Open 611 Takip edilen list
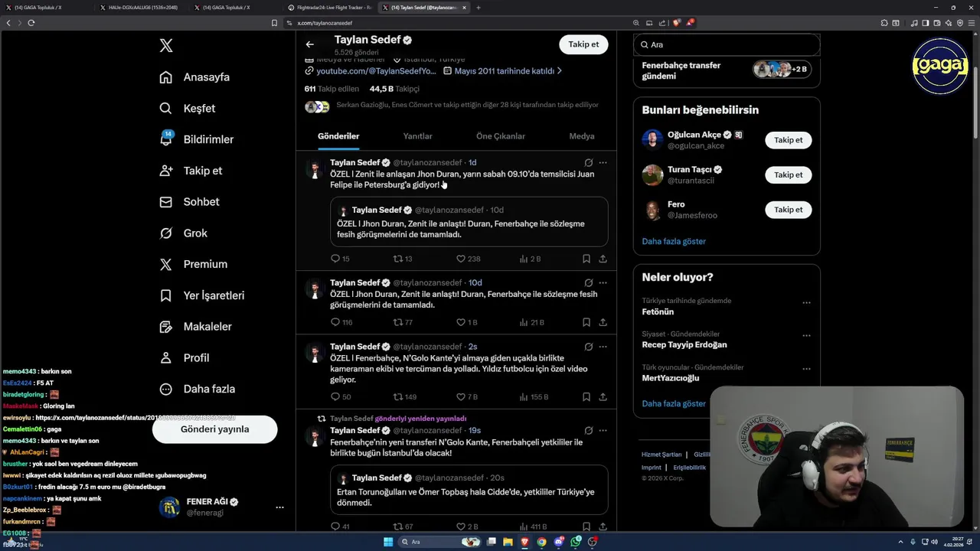 click(332, 89)
